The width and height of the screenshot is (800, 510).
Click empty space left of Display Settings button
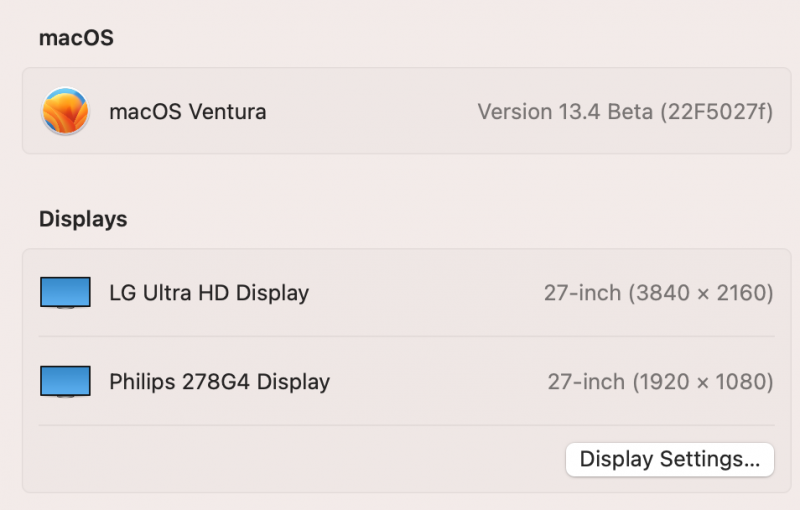pos(300,459)
